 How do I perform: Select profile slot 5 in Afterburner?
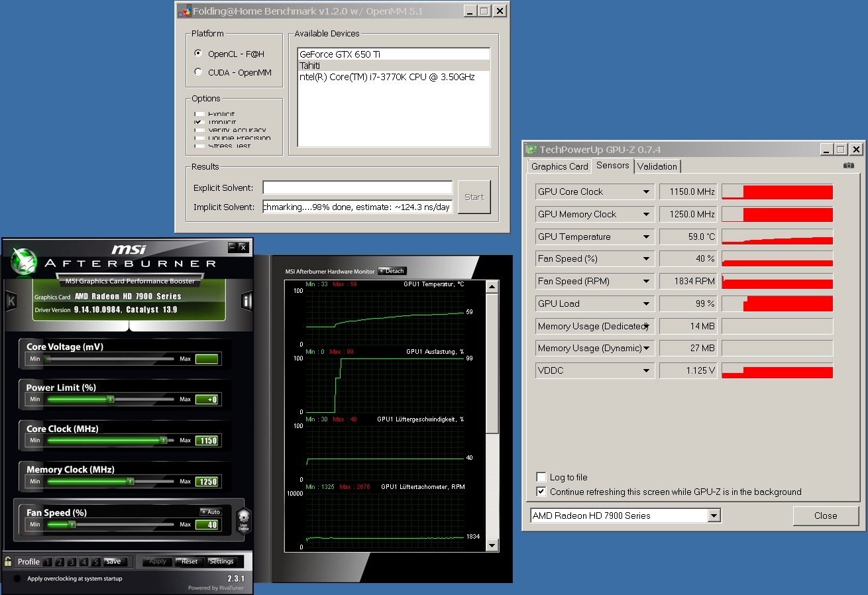95,562
